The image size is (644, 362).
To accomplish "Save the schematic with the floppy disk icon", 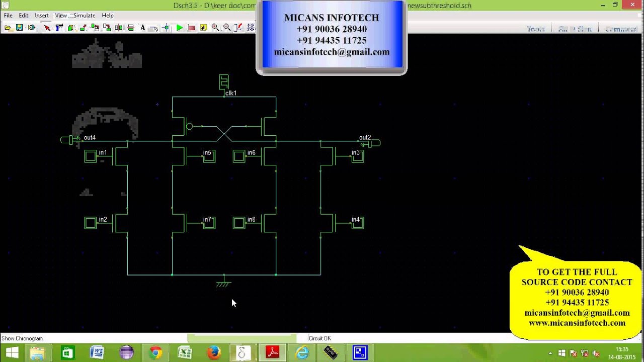I will (x=19, y=28).
